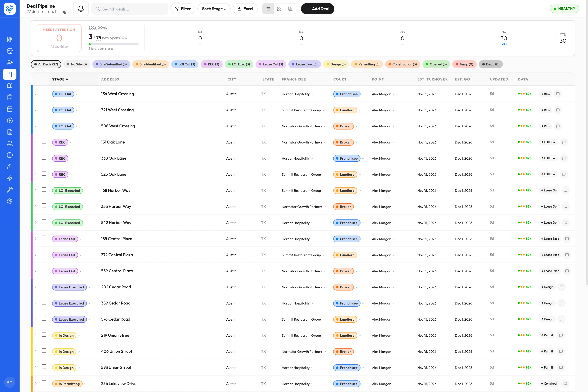
Task: Open the clipboard icon in the sidebar
Action: point(10,97)
